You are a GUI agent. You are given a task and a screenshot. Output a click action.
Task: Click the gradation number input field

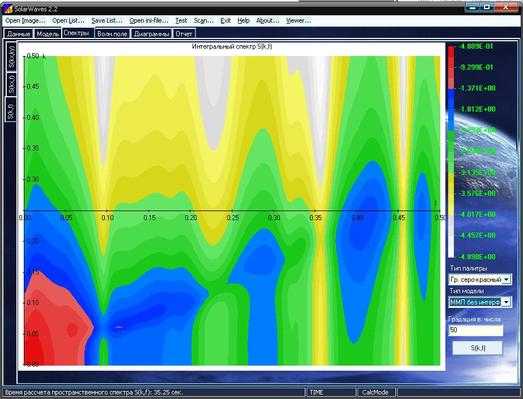(x=476, y=330)
